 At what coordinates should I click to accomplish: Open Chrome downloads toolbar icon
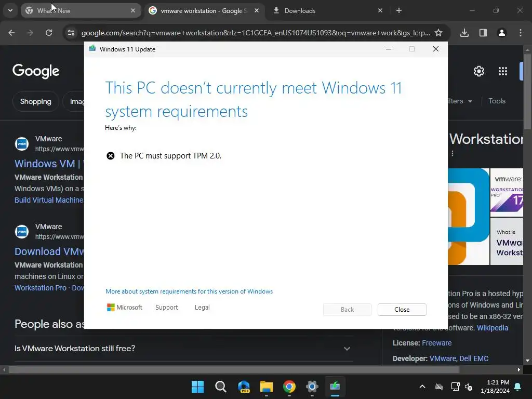(x=464, y=33)
